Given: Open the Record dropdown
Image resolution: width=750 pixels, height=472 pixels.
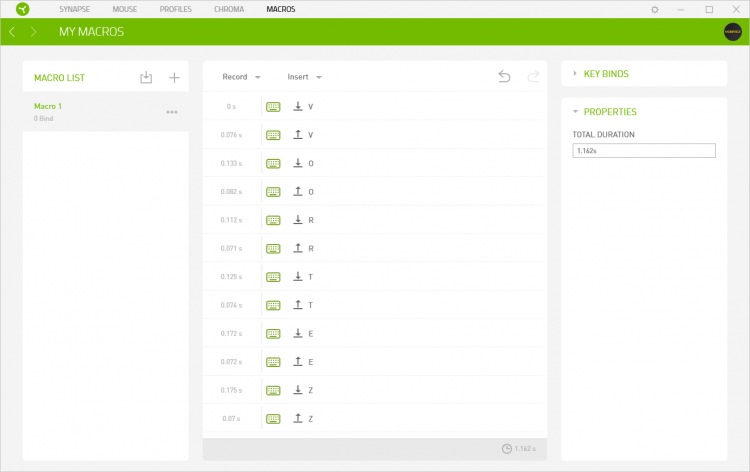Looking at the screenshot, I should coord(241,77).
